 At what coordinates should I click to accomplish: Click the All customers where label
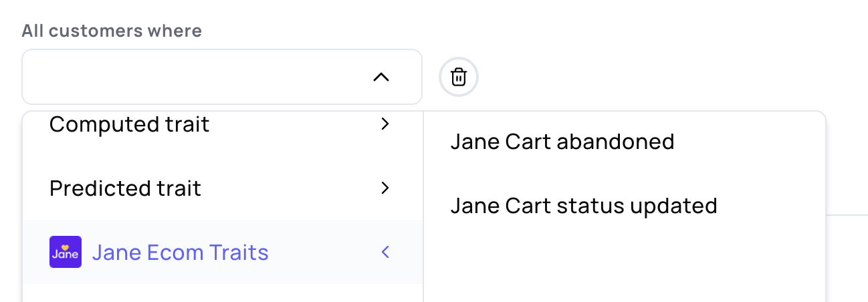click(112, 31)
